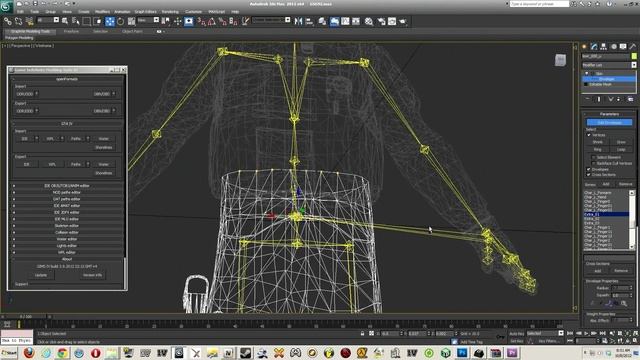Open the Modify command panel tab
Image resolution: width=640 pixels, height=360 pixels.
pos(594,47)
